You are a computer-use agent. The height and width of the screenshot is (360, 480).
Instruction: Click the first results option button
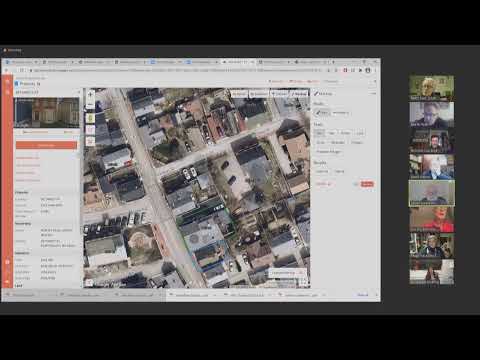coord(322,171)
